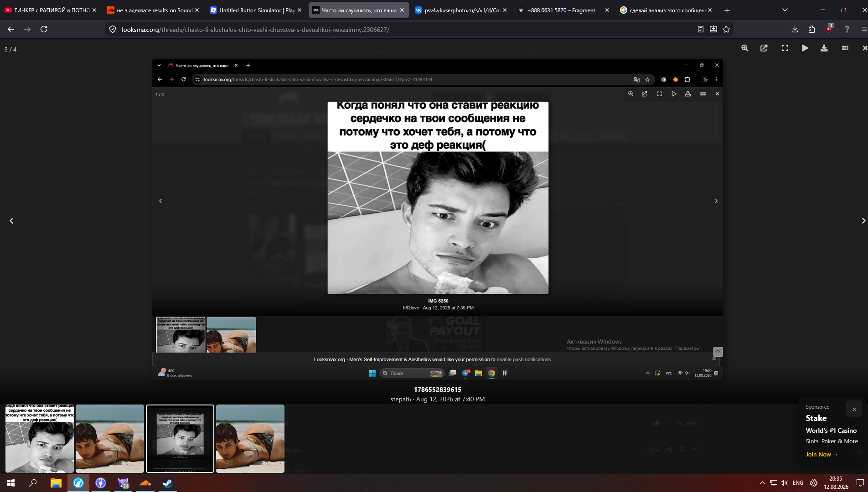Screen dimensions: 868x492
Task: Go to the previous gallery image
Action: pyautogui.click(x=11, y=220)
